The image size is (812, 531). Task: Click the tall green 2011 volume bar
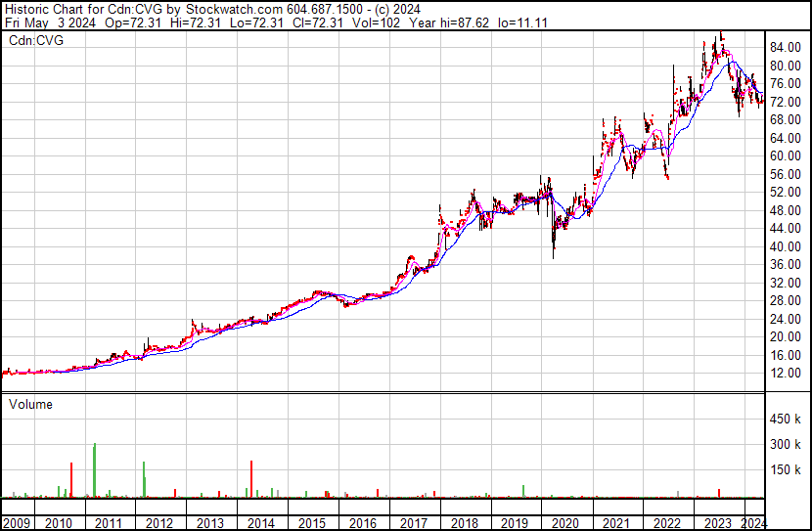[x=94, y=470]
